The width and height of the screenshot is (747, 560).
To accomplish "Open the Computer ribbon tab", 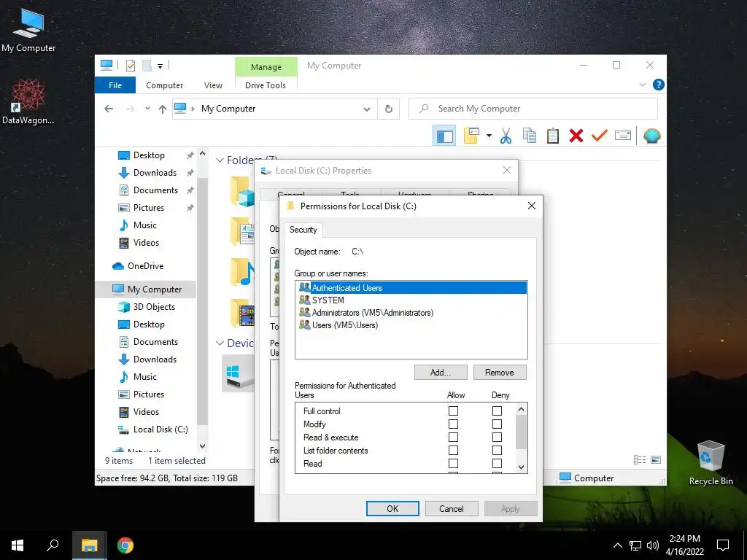I will pos(164,85).
